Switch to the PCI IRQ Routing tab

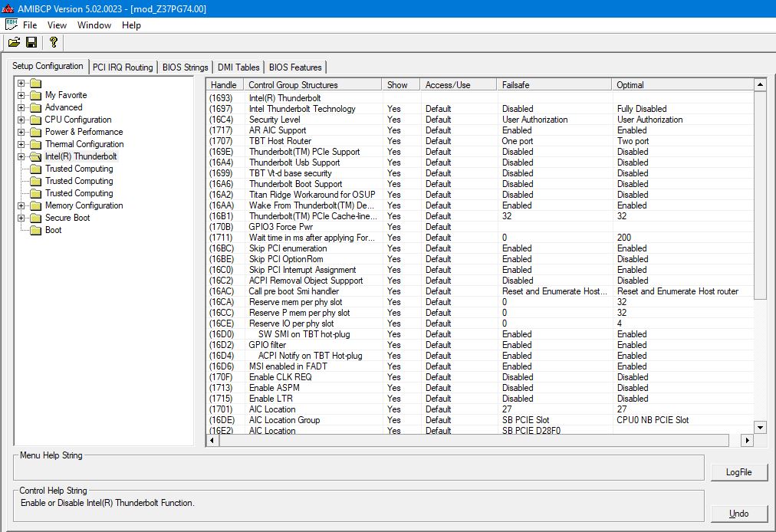[x=123, y=67]
